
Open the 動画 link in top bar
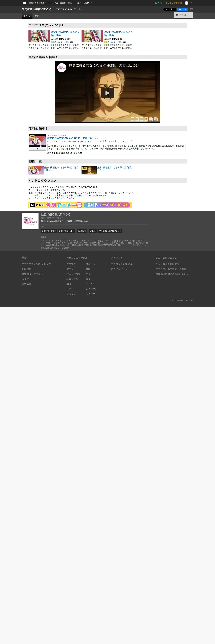coord(30,3)
